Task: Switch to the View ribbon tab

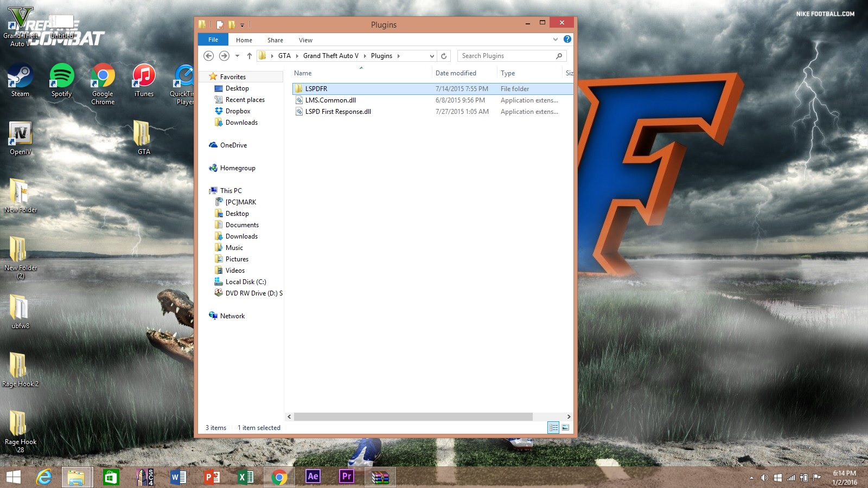Action: click(305, 40)
